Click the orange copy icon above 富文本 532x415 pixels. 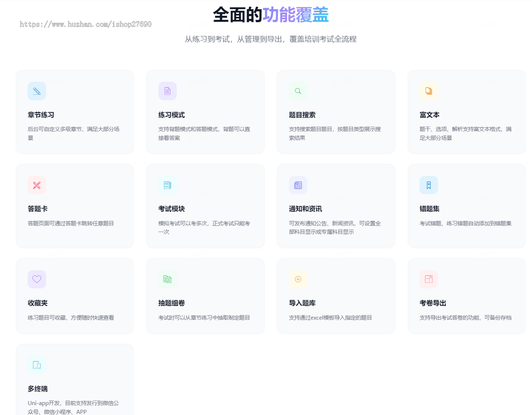(429, 91)
